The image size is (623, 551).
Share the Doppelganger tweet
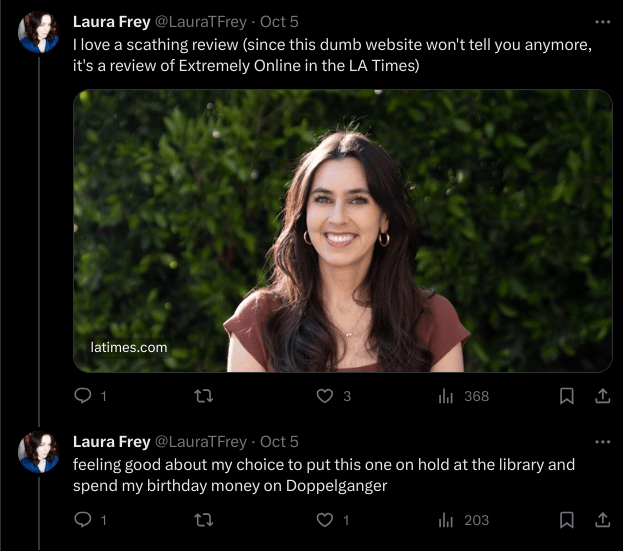602,520
